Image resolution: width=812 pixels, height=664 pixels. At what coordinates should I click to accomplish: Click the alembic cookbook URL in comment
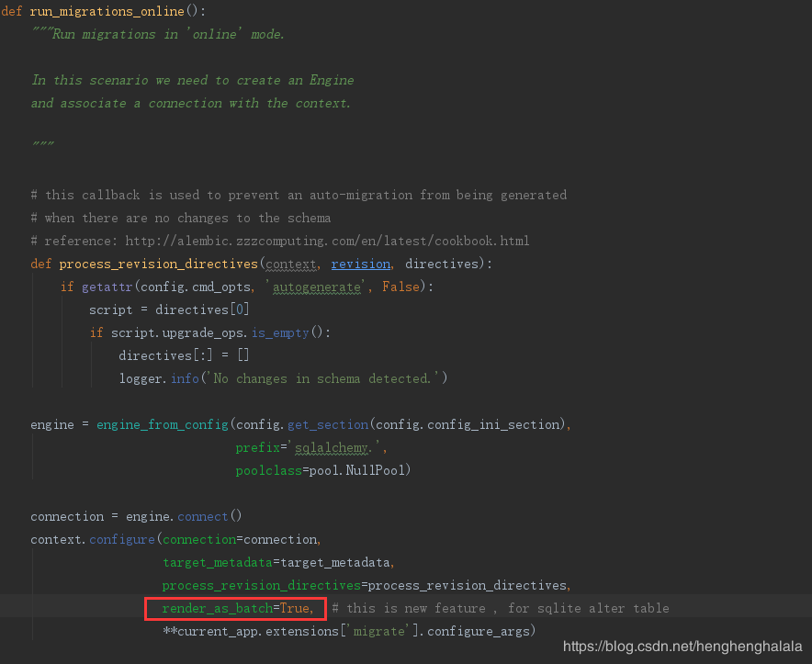(327, 241)
